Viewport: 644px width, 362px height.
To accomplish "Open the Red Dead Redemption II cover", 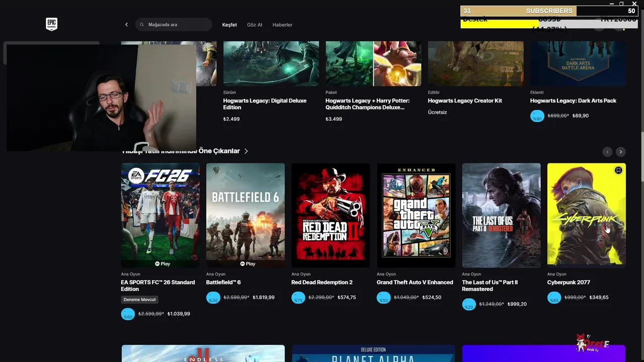I will [331, 215].
